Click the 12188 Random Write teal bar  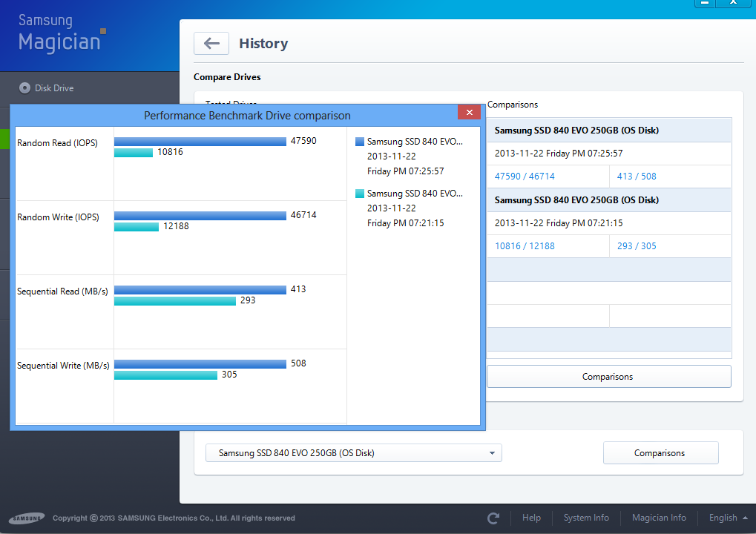(137, 227)
